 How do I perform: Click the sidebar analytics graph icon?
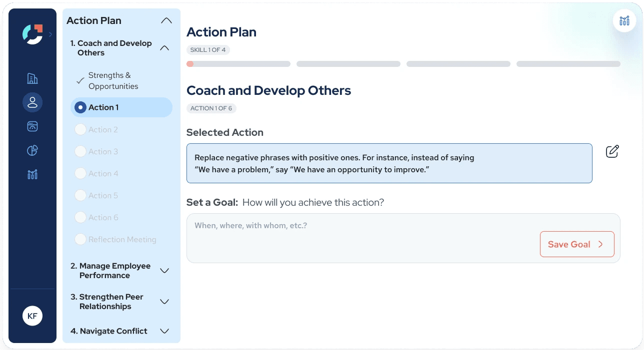[x=32, y=174]
